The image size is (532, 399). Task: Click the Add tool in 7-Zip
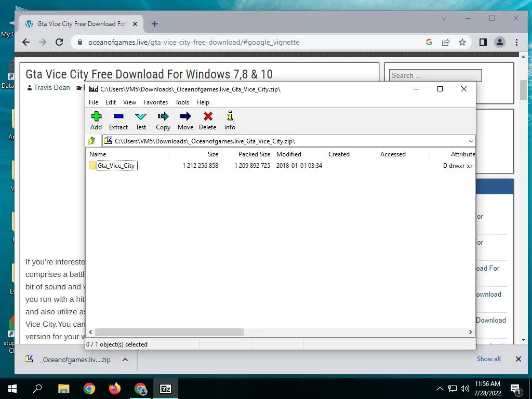96,121
